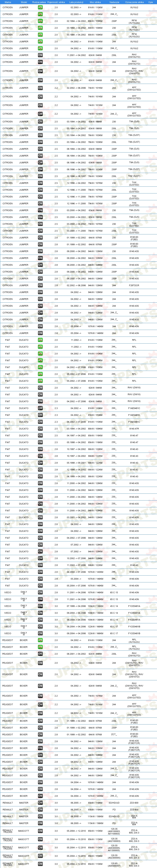Click '06.1999 -> 04.2002' Fiat Ducato years cell
Screen dimensions: 157x868
pyautogui.click(x=76, y=476)
